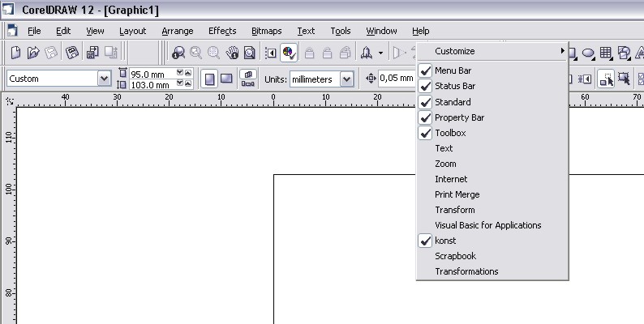Expand the Customize submenu
The height and width of the screenshot is (324, 644).
(x=492, y=51)
